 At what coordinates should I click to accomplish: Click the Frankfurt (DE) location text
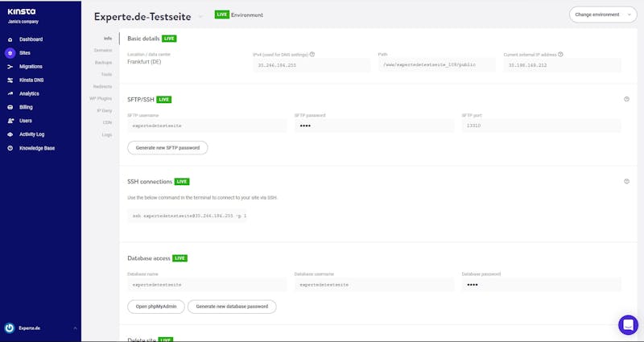click(x=144, y=62)
